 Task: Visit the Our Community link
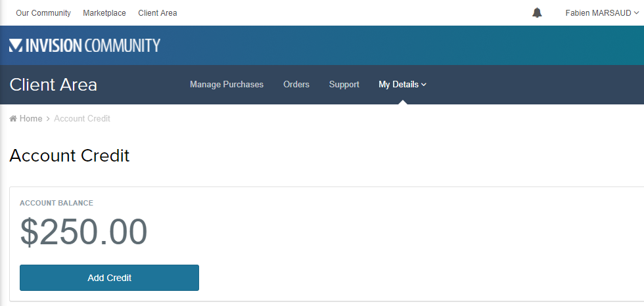coord(43,13)
